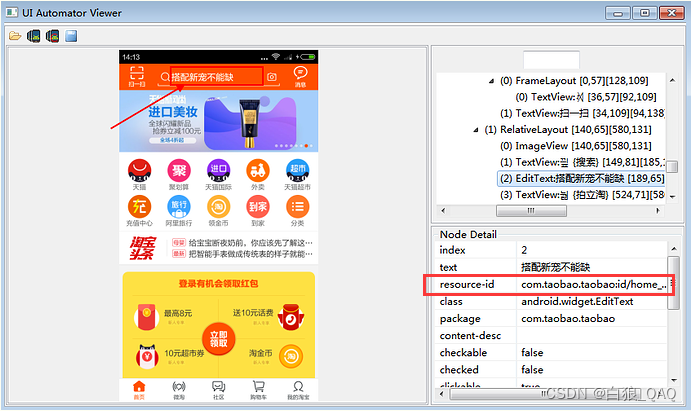Tap the message (消息) bubble icon

pyautogui.click(x=301, y=72)
